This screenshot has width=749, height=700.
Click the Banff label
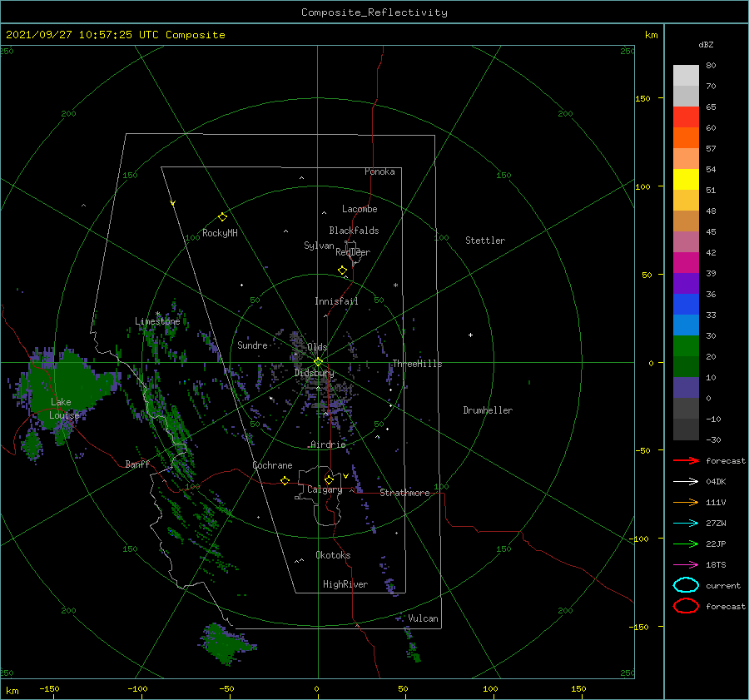[x=137, y=464]
